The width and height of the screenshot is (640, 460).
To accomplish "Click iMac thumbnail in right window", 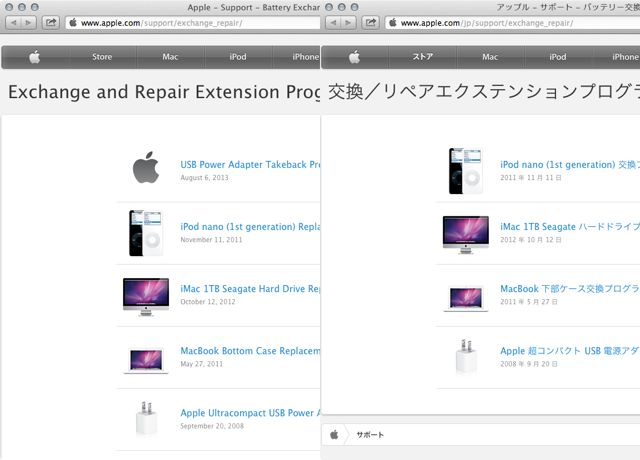I will click(466, 235).
